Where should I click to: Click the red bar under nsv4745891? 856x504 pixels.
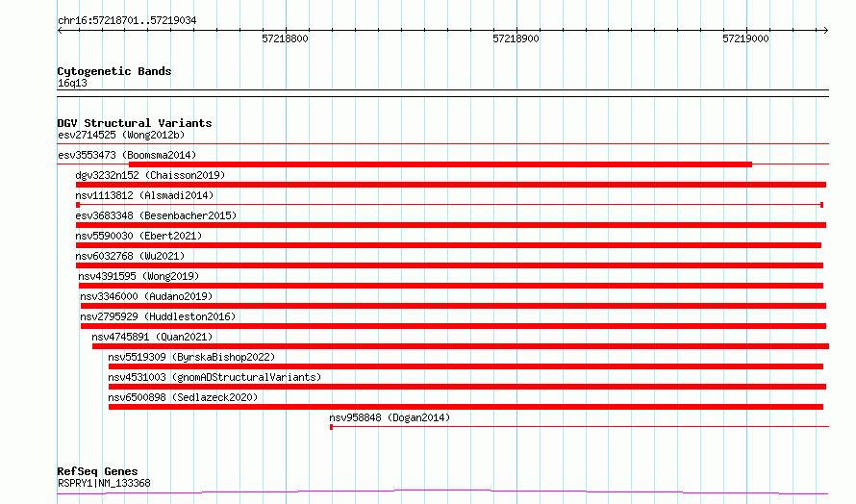click(461, 346)
